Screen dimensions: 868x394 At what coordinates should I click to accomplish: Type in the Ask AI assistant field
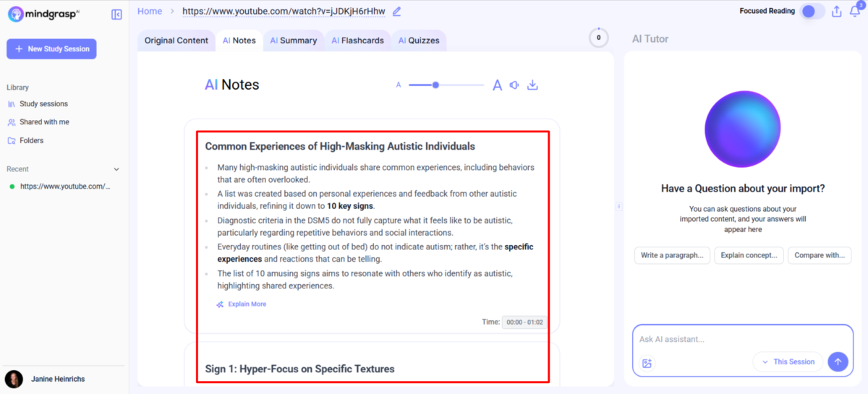[x=731, y=340]
